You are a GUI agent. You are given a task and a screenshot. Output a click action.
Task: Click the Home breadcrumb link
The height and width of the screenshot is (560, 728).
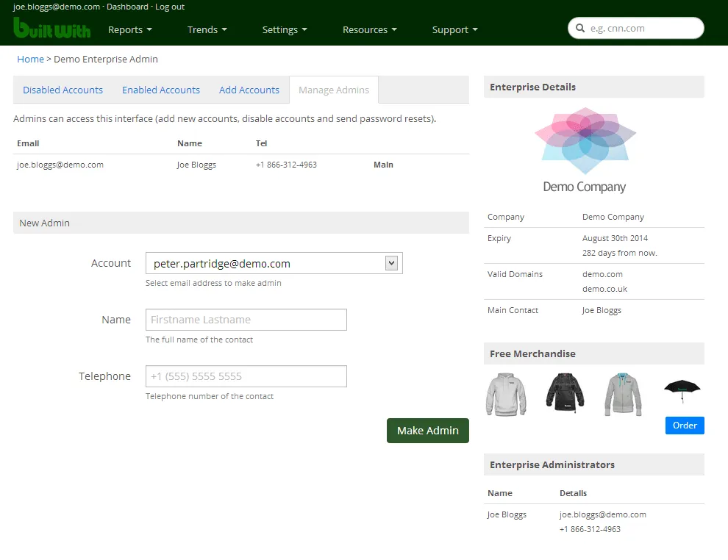pos(30,59)
